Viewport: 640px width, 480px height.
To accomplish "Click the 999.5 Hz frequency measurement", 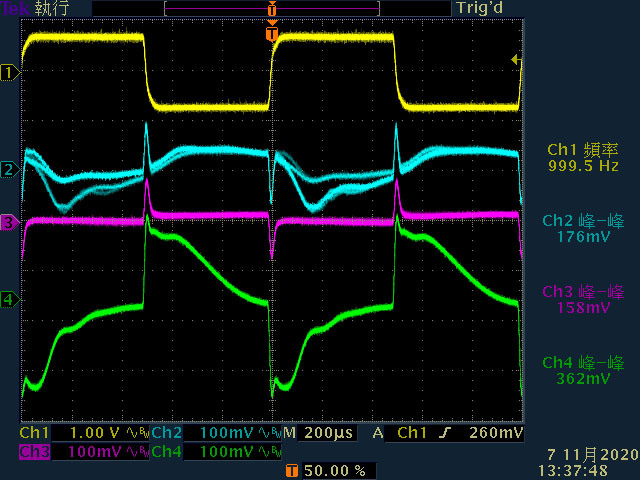I will (583, 165).
